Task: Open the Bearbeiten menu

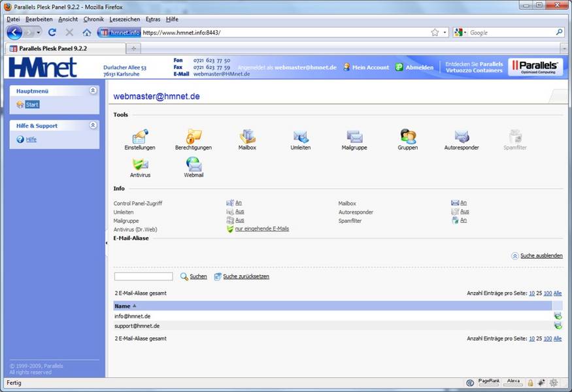Action: click(x=39, y=20)
